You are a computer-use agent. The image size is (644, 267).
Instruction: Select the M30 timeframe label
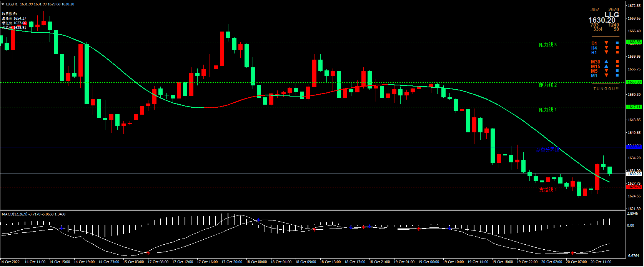pyautogui.click(x=596, y=62)
